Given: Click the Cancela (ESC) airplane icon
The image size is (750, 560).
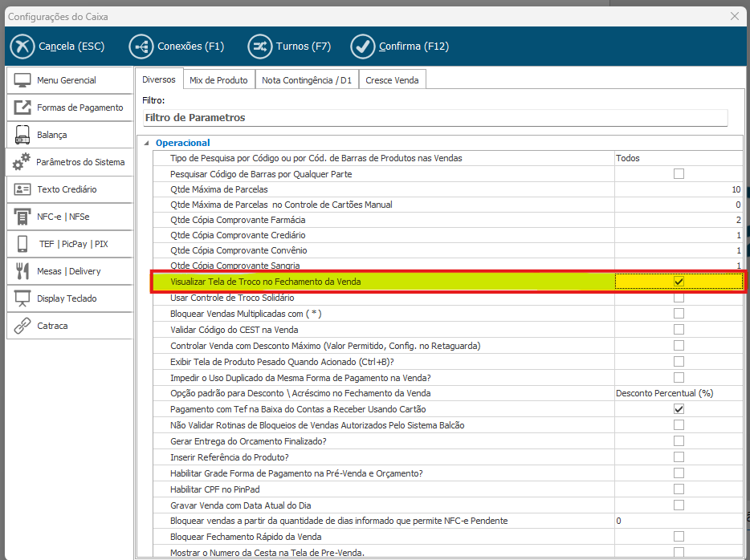Looking at the screenshot, I should (22, 47).
